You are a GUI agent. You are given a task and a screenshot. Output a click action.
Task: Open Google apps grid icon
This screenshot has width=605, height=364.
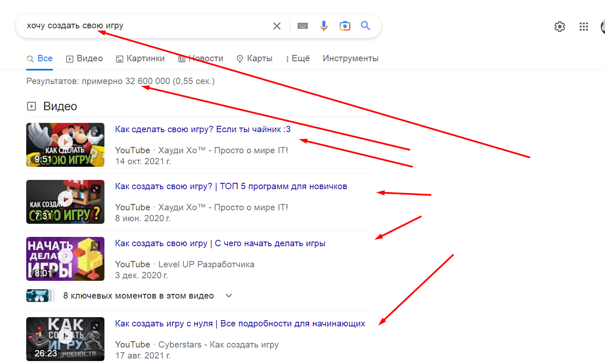pos(584,27)
